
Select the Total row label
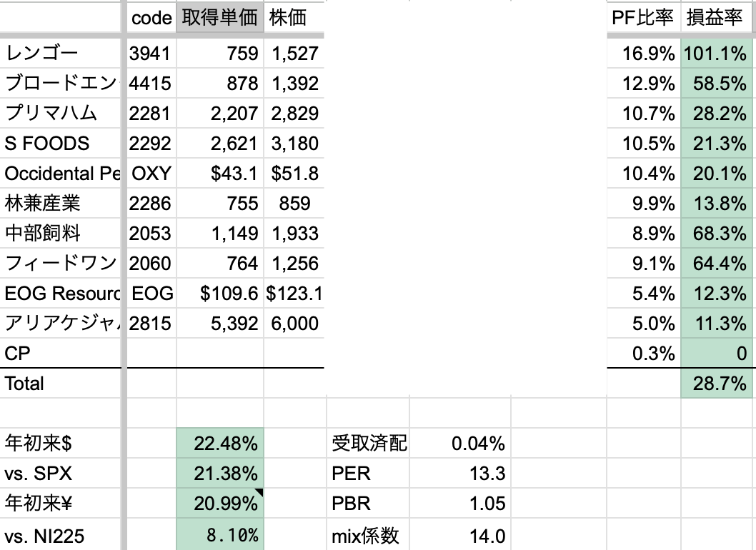pos(60,384)
